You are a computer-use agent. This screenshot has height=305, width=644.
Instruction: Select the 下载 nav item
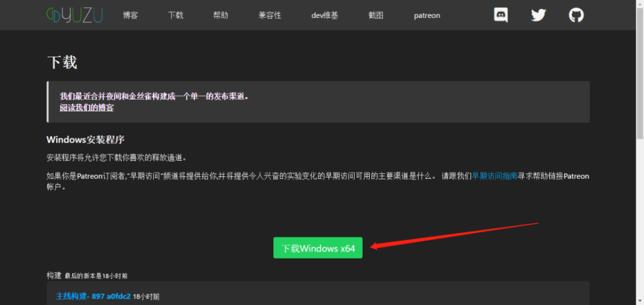176,15
